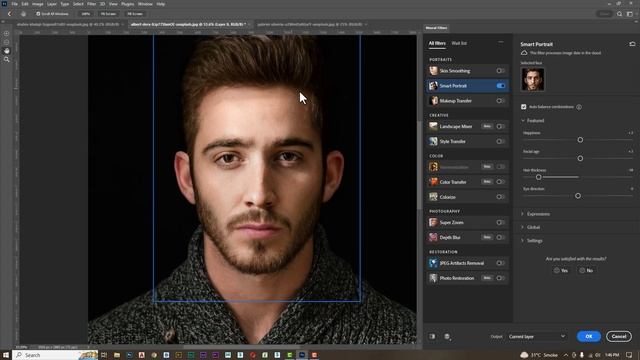640x360 pixels.
Task: Click the back arrow in options bar
Action: coord(9,14)
